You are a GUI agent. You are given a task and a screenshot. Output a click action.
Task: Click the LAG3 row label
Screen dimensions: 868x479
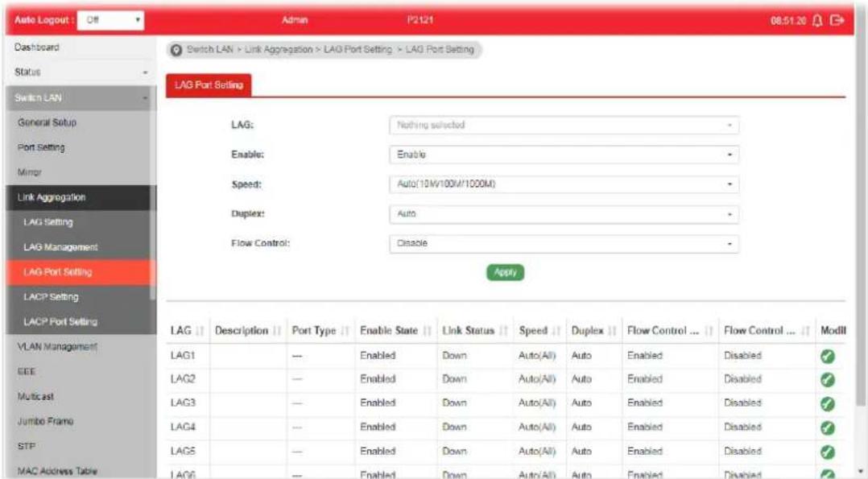pyautogui.click(x=183, y=403)
